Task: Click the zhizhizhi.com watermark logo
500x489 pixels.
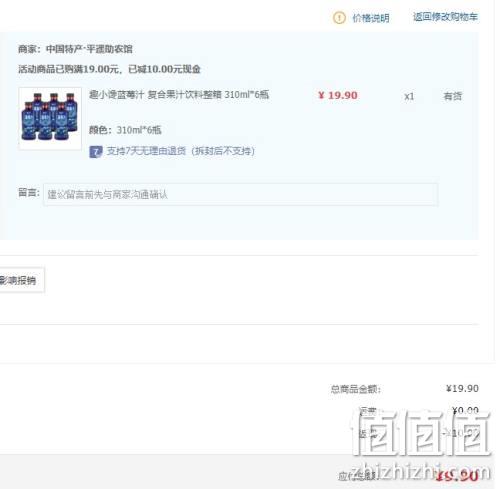Action: [x=421, y=445]
